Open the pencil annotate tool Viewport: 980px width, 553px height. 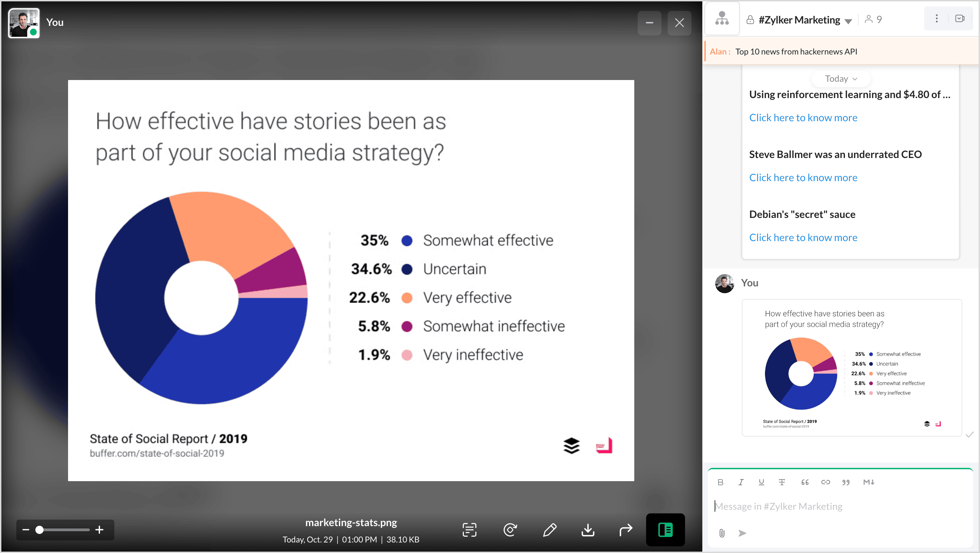click(x=550, y=530)
